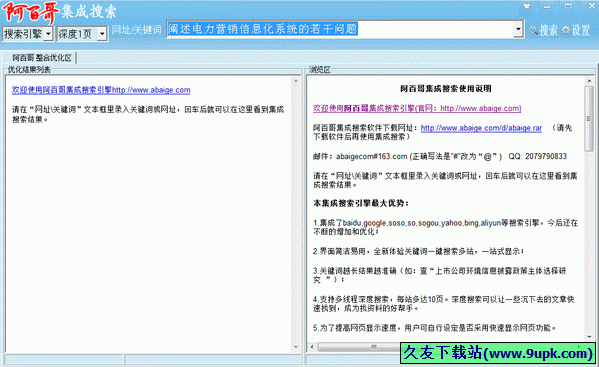The image size is (599, 367).
Task: Click item 3 text 关键词越长结果越准确
Action: [x=439, y=275]
